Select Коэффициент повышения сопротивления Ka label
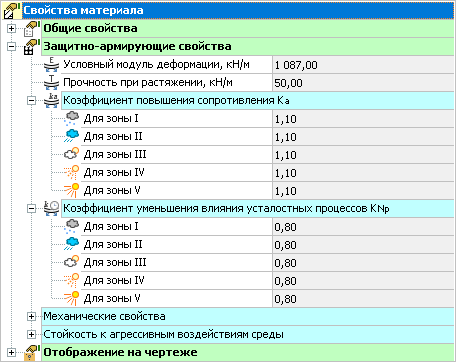Screen dimensions: 456x362 click(176, 101)
